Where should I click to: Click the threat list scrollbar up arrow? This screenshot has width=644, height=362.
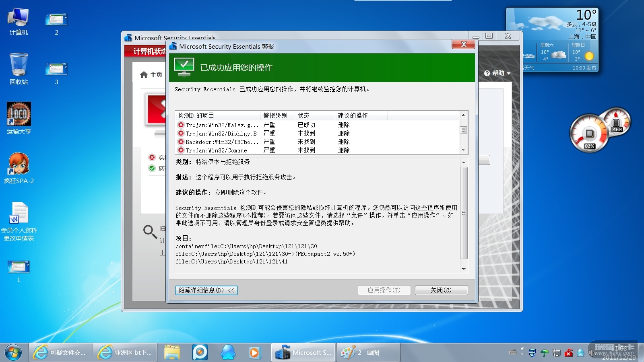(x=463, y=115)
